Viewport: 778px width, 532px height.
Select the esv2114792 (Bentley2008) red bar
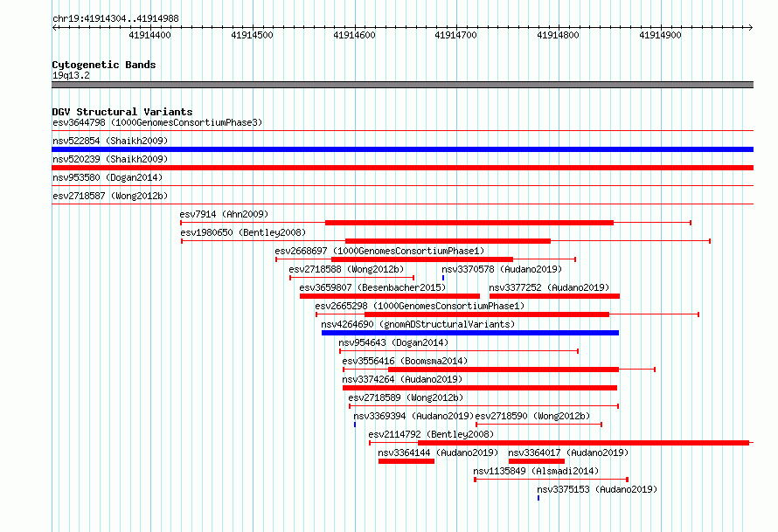[584, 443]
